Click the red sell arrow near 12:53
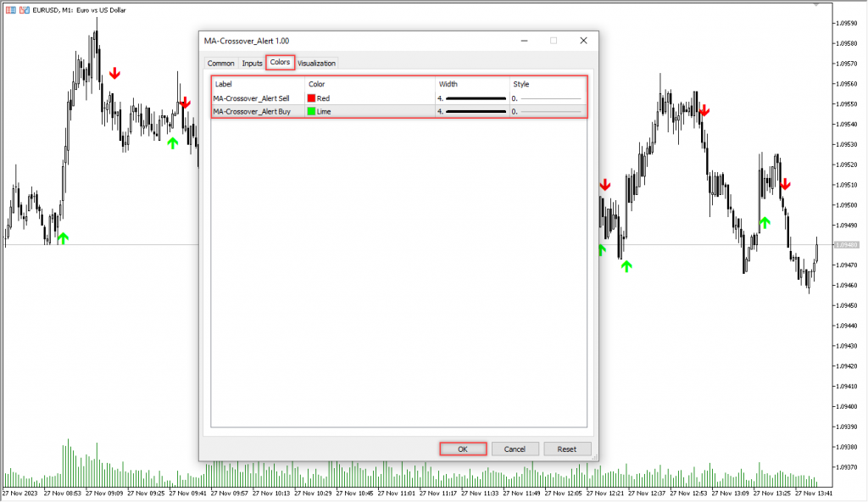 click(x=704, y=111)
